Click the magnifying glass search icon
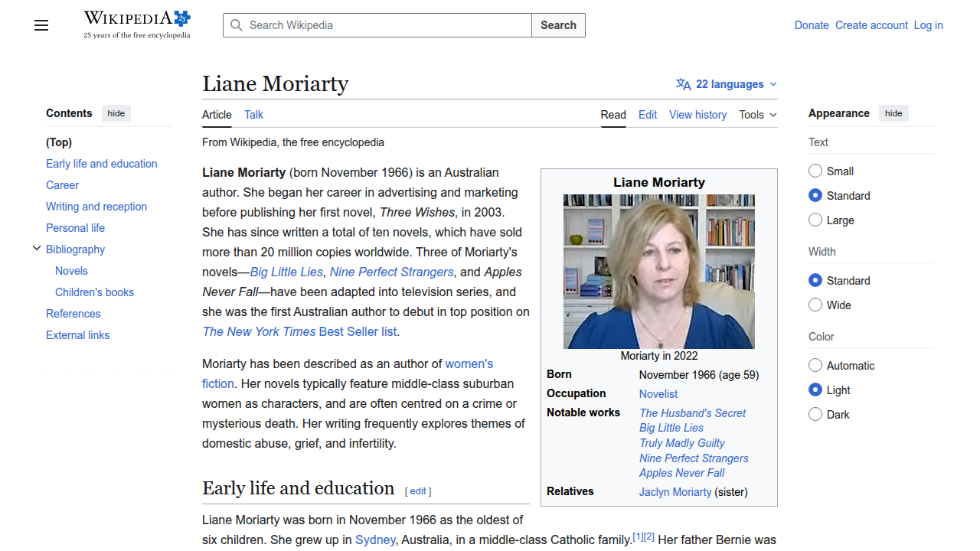Viewport: 980px width, 551px height. 237,25
